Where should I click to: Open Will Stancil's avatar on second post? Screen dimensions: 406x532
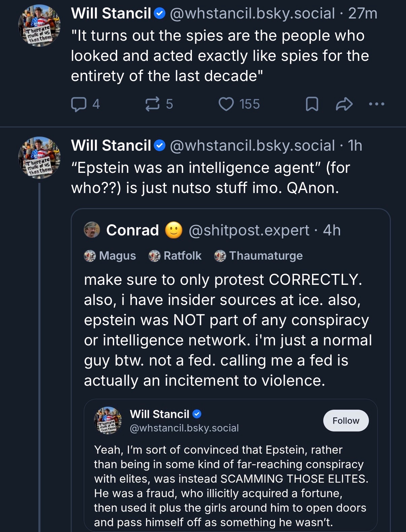[x=39, y=158]
